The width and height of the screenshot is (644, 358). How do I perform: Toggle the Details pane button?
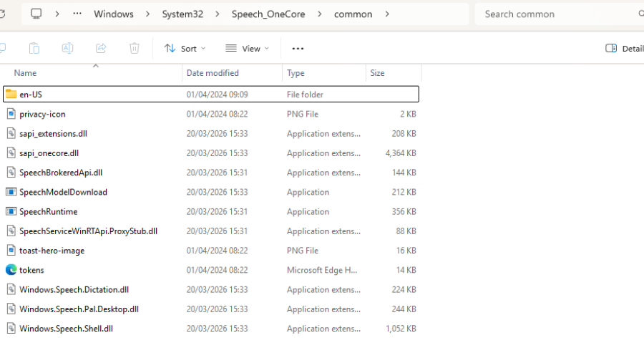tap(624, 49)
